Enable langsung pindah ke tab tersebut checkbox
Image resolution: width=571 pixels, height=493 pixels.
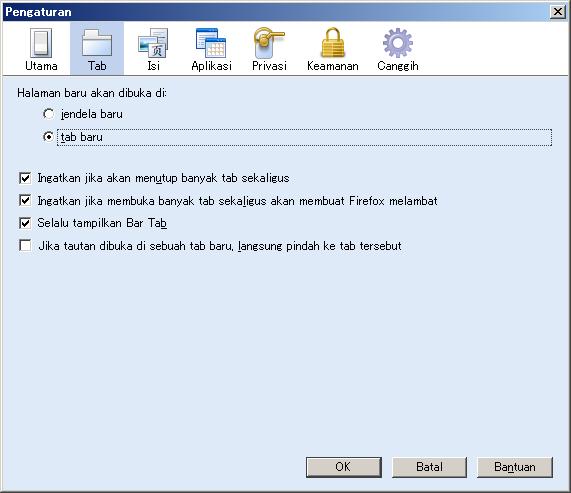25,246
